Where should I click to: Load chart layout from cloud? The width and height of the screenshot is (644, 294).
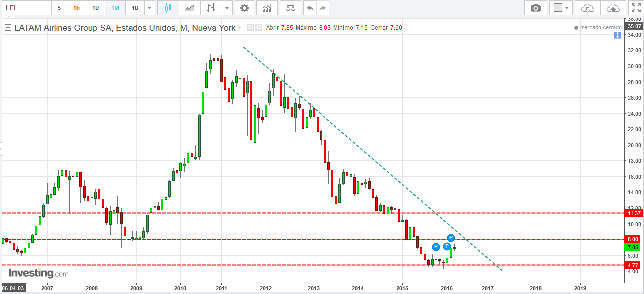coord(588,8)
